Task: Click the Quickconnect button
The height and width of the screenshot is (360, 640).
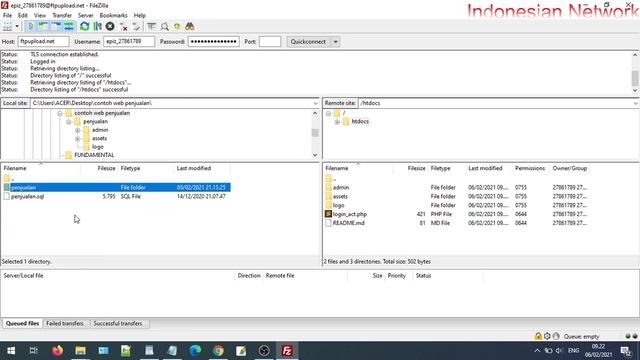Action: tap(309, 42)
